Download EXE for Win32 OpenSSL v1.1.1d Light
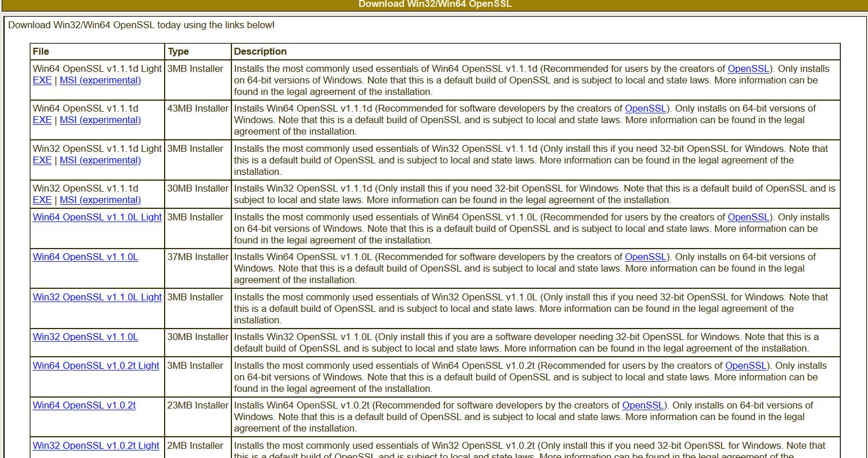This screenshot has width=868, height=458. [42, 161]
